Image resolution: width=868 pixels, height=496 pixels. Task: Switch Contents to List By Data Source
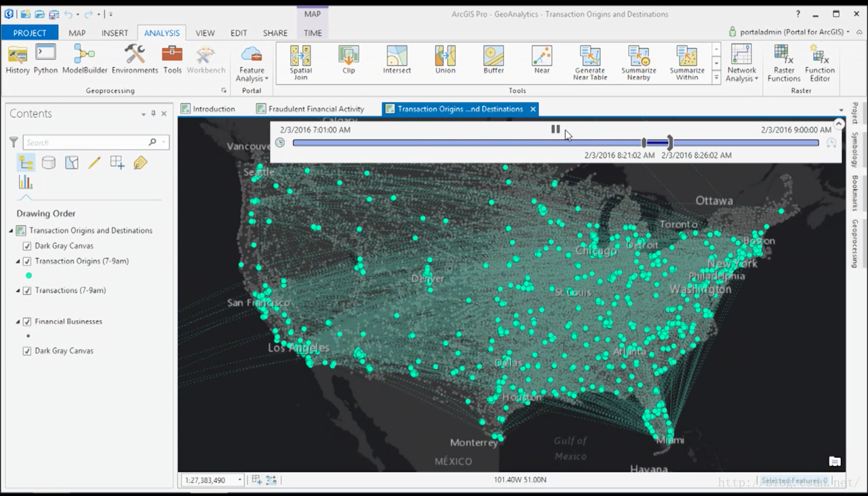(x=48, y=162)
